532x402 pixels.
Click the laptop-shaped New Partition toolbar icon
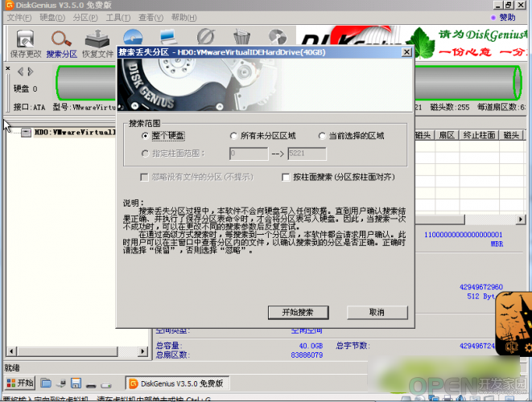click(x=169, y=36)
